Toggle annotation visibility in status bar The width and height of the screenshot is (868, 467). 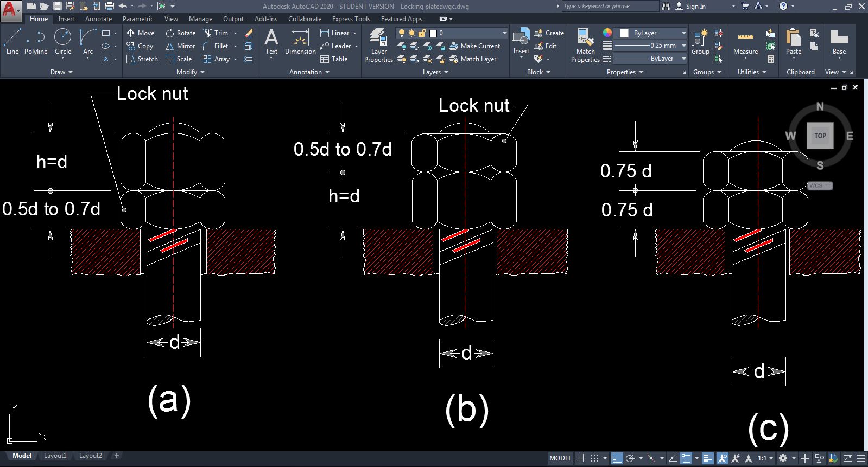pyautogui.click(x=722, y=458)
